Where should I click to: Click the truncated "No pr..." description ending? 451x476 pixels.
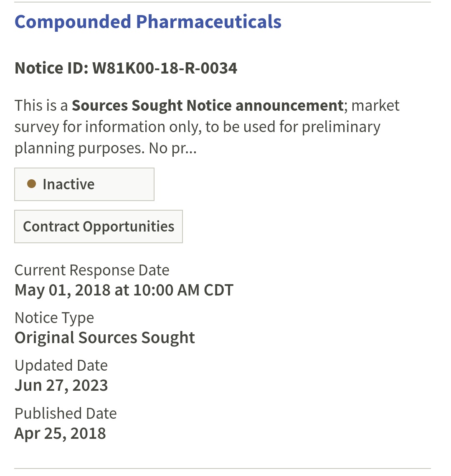tap(172, 148)
